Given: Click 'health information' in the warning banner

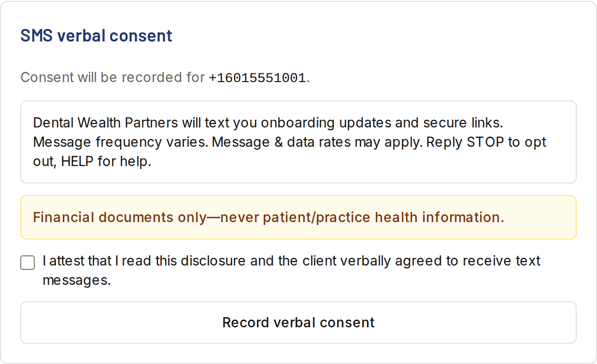Looking at the screenshot, I should 440,217.
